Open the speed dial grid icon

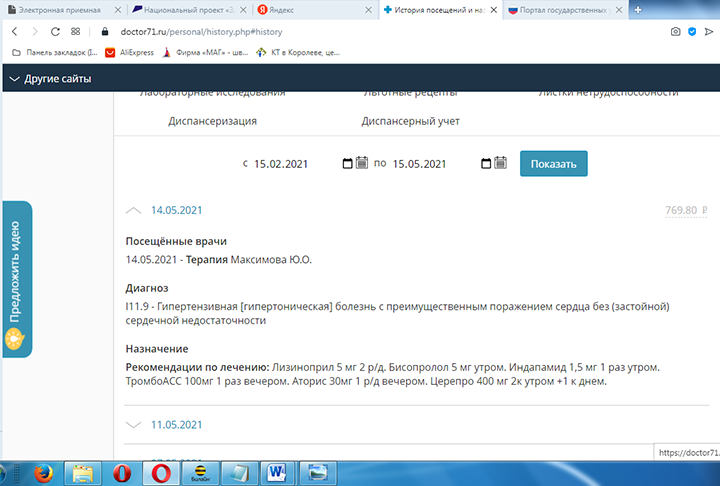coord(76,32)
